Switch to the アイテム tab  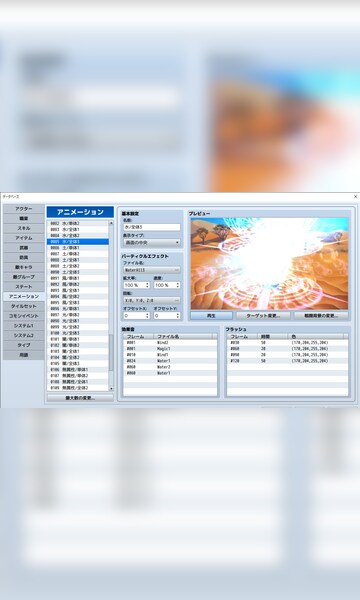click(x=23, y=238)
